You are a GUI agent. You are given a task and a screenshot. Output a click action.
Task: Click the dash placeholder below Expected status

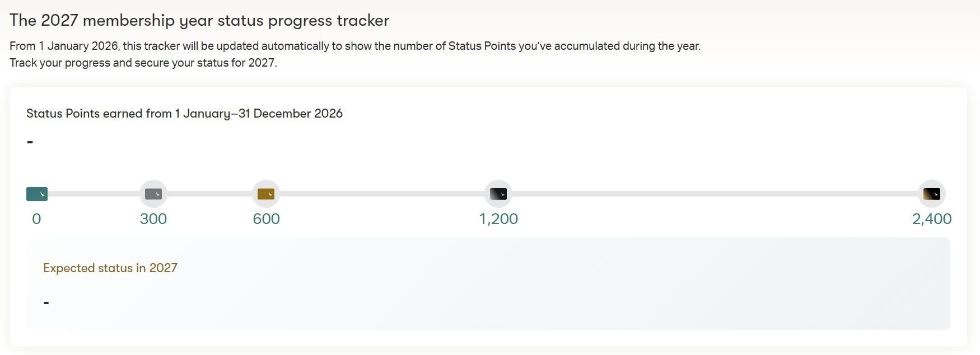[x=45, y=302]
